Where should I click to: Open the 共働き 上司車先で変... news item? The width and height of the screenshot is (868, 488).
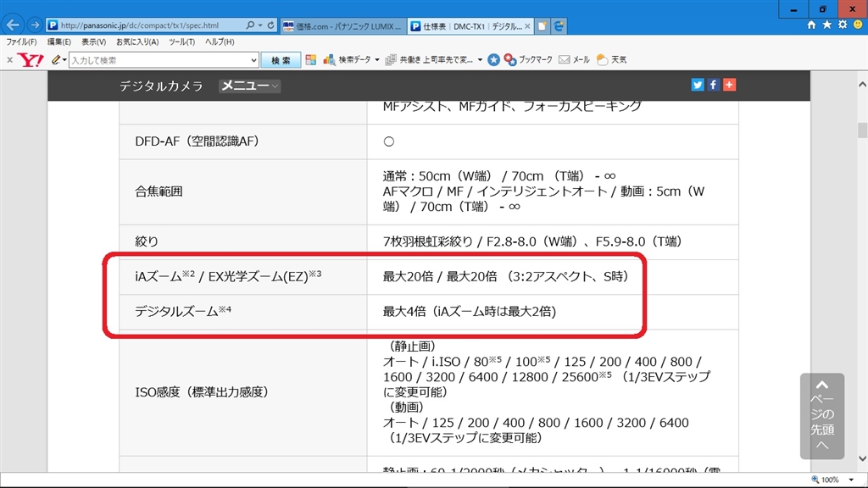coord(430,60)
